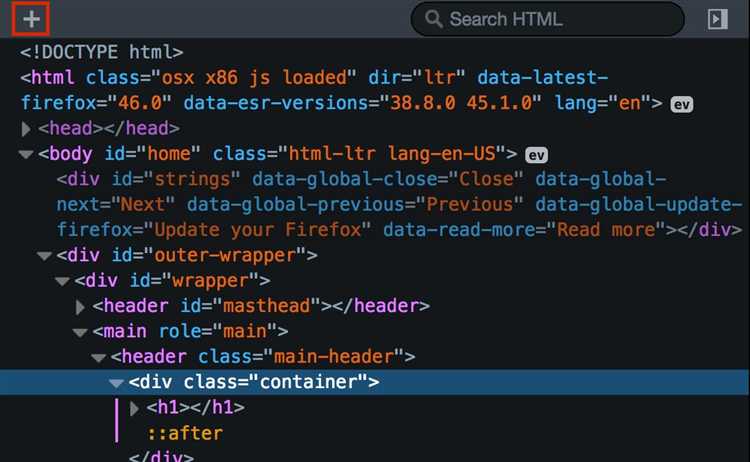750x462 pixels.
Task: Click the data-read-more value "Read more"
Action: click(x=606, y=230)
